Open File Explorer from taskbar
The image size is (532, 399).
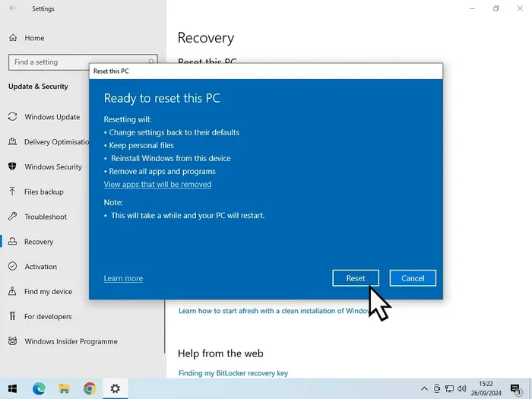pyautogui.click(x=64, y=388)
